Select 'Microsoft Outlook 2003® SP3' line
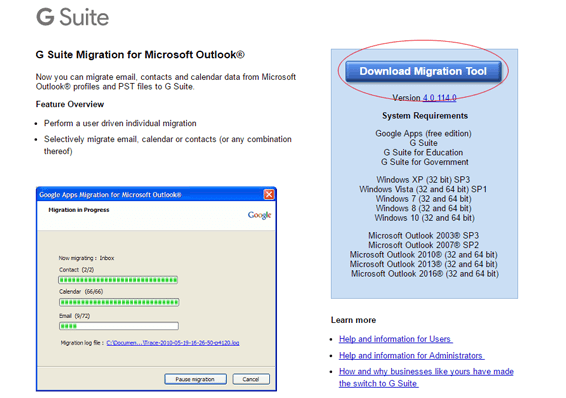This screenshot has height=398, width=566. (423, 236)
